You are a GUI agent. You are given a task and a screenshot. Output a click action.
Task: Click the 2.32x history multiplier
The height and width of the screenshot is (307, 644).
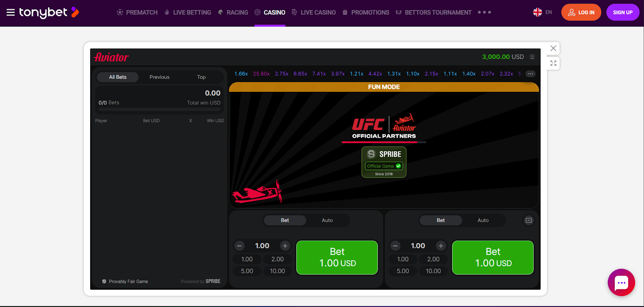click(x=506, y=74)
